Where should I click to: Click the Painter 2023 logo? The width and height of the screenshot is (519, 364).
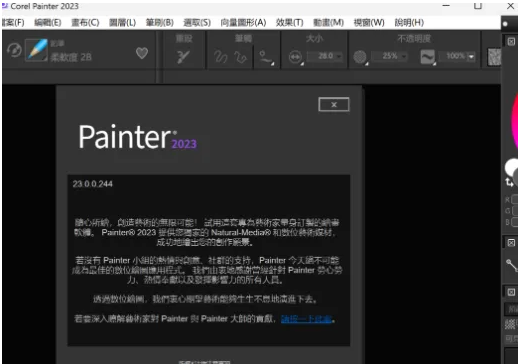point(138,137)
